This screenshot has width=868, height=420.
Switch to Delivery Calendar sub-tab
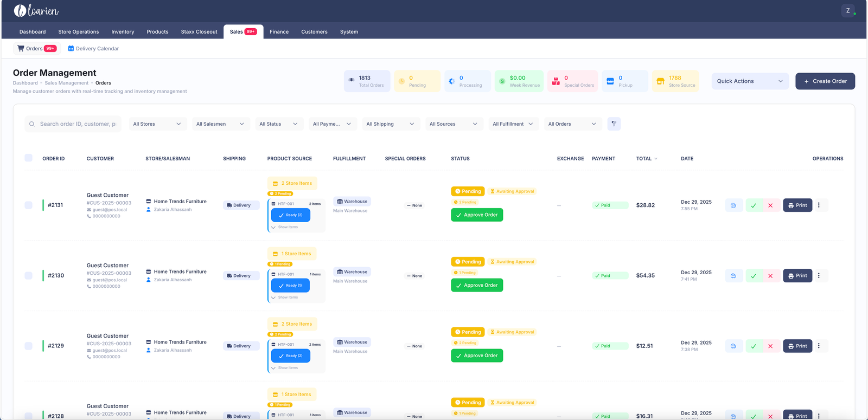click(93, 49)
